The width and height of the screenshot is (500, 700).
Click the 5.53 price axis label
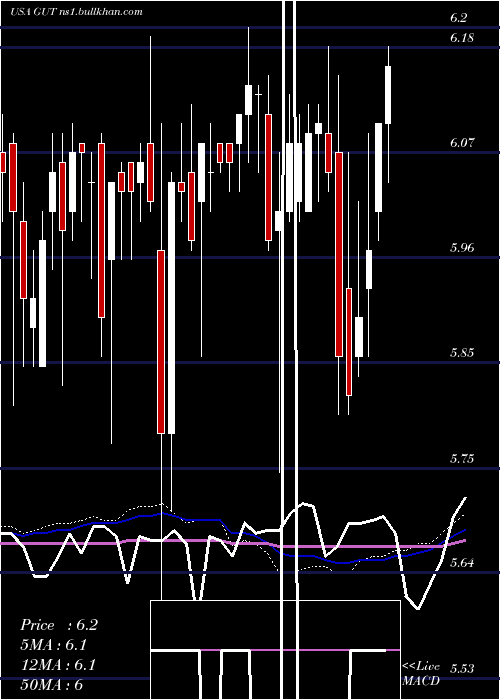[x=462, y=669]
